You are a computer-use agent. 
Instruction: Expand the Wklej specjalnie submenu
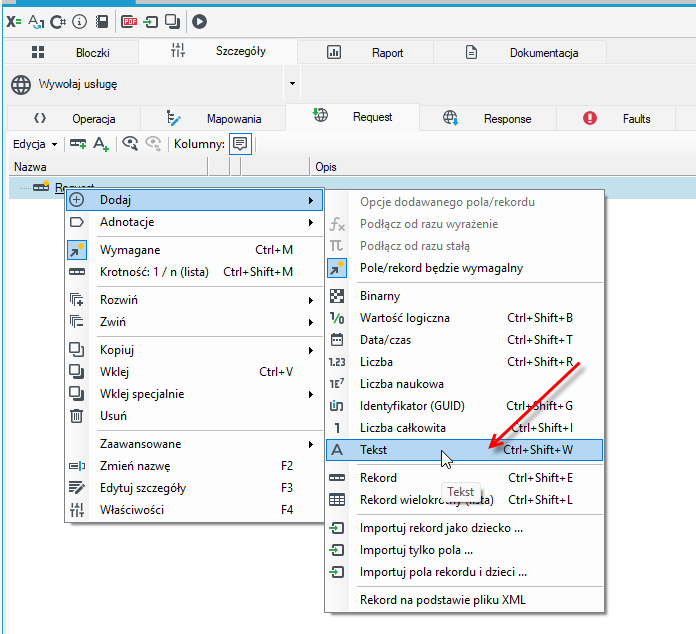(x=194, y=394)
